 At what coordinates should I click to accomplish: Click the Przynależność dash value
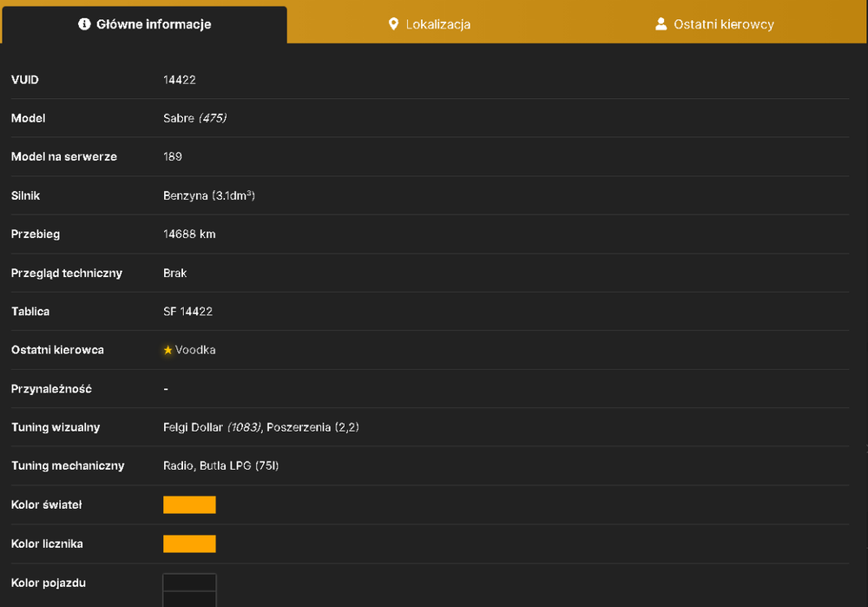tap(166, 389)
